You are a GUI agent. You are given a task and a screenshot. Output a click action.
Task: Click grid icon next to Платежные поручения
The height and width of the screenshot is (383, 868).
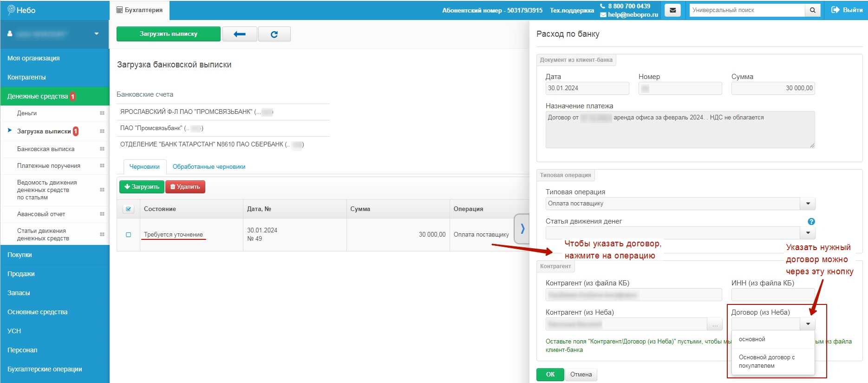102,165
